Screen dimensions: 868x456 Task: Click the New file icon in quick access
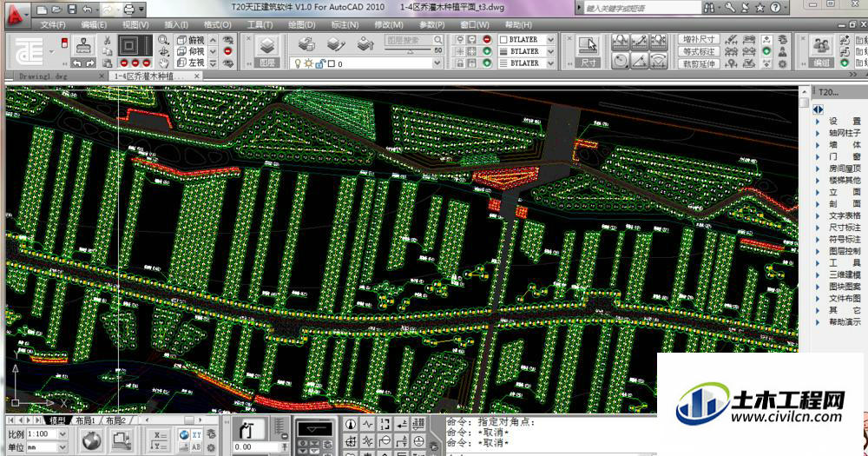coord(42,10)
